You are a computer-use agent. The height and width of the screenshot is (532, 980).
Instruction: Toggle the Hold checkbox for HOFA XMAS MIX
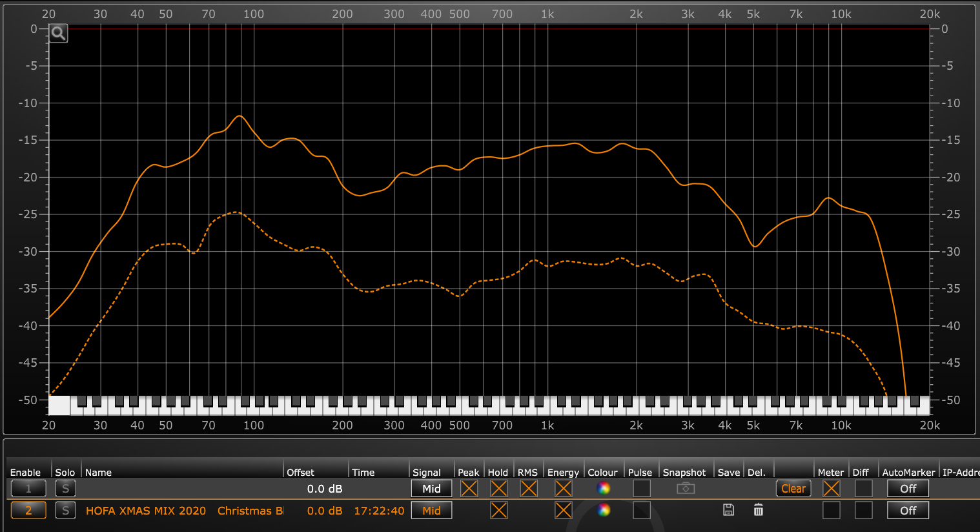pos(498,511)
